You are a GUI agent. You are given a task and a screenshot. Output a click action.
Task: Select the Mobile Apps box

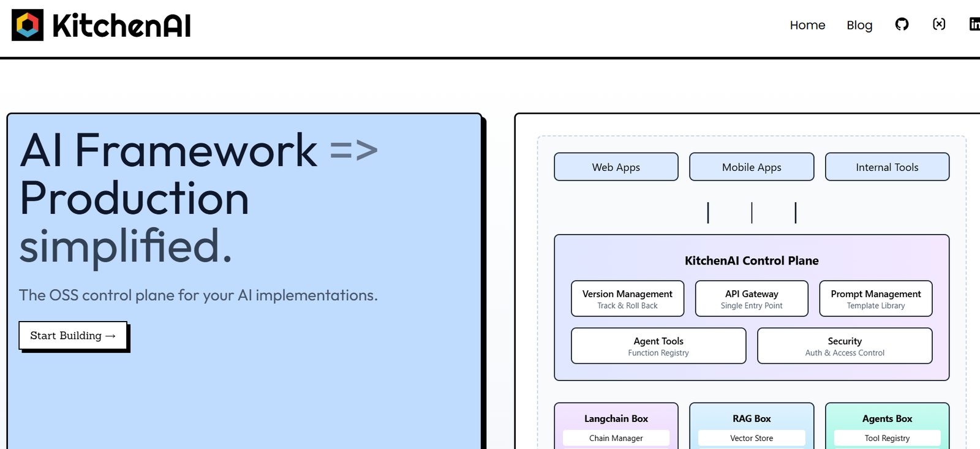pos(752,167)
